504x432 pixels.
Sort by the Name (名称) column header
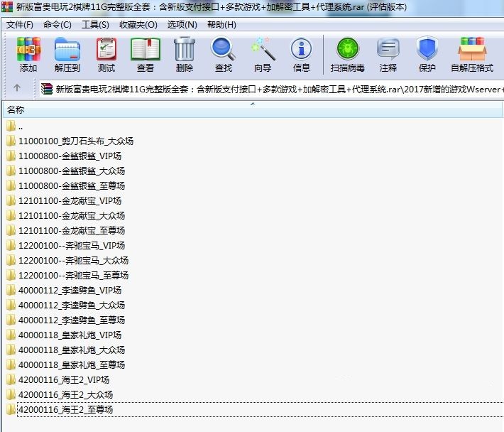(x=252, y=109)
